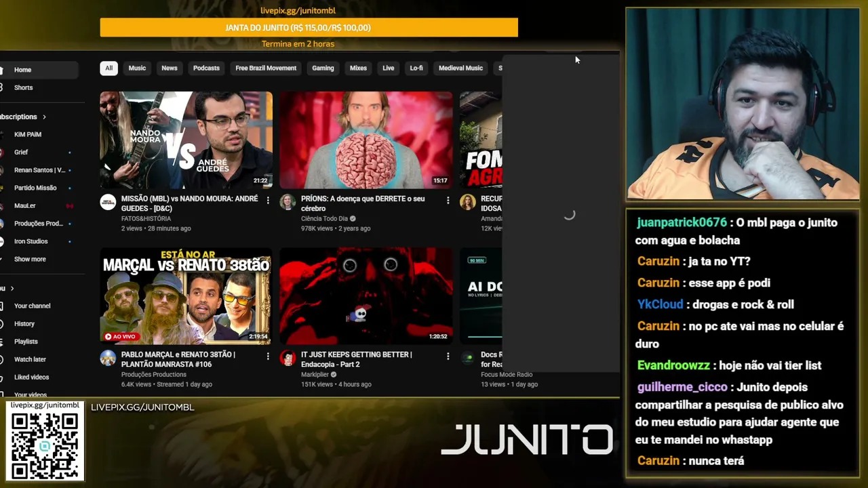Select the Medieval Music filter chip
868x488 pixels.
460,68
